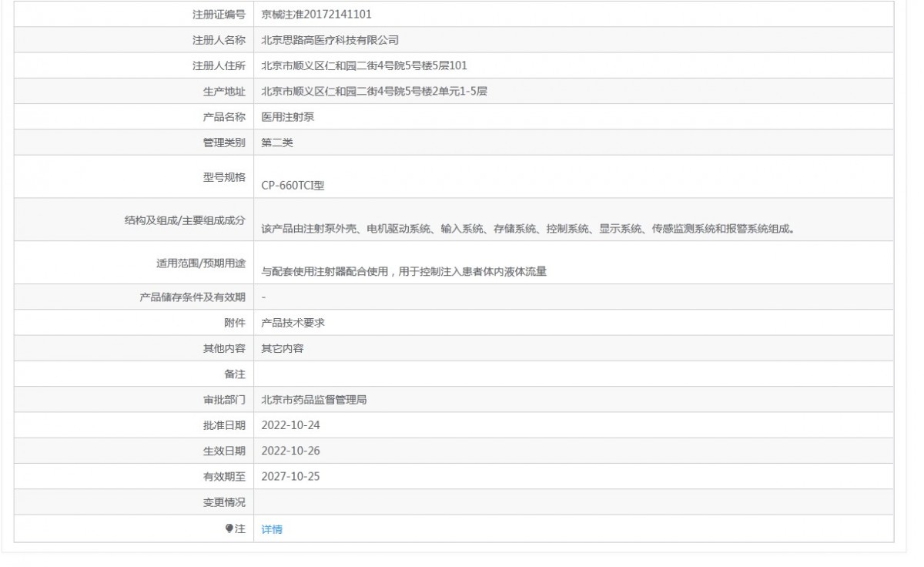Image resolution: width=924 pixels, height=567 pixels.
Task: Select the registration number 京械注准20172141101
Action: click(317, 14)
